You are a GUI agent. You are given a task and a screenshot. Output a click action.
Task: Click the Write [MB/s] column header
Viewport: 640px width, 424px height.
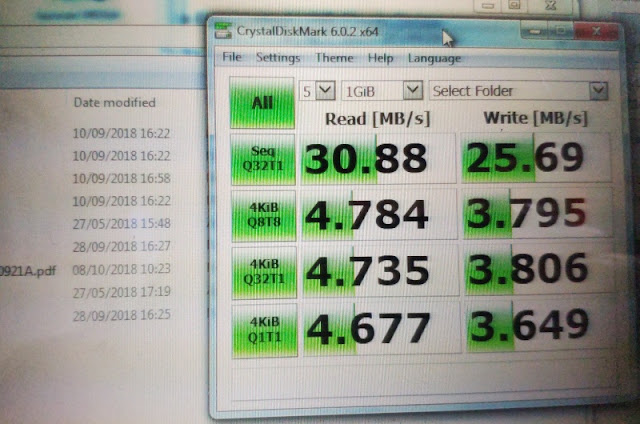[x=536, y=118]
